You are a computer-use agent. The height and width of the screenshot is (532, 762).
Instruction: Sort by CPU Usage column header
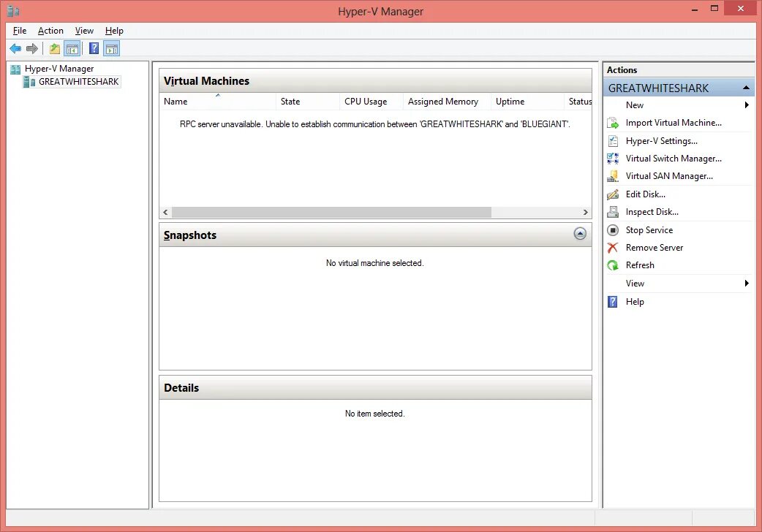pos(371,102)
